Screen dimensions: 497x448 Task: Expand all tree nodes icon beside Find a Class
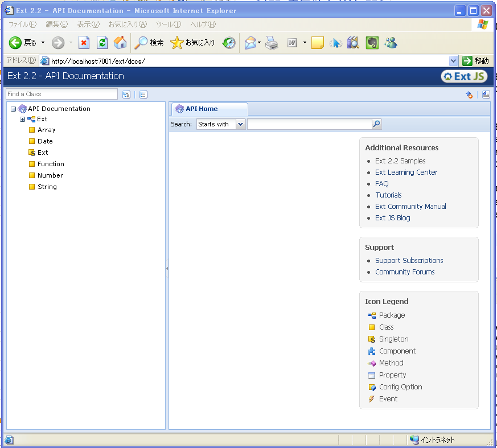tap(126, 94)
